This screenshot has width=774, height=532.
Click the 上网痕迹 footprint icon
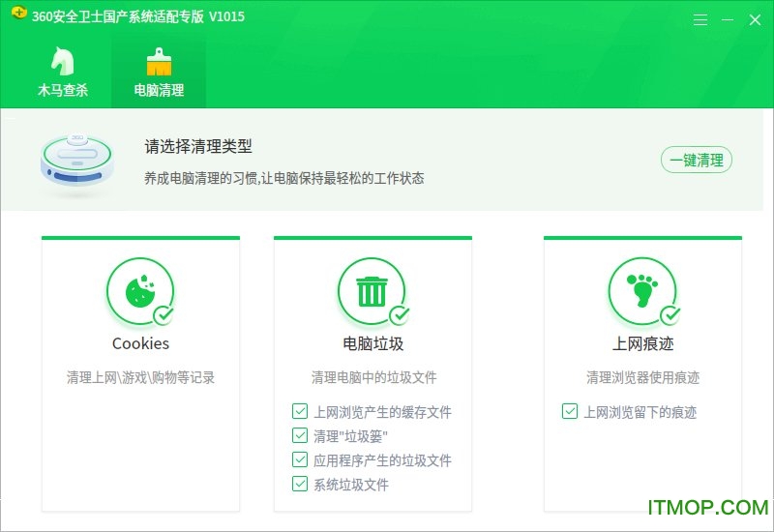[641, 291]
